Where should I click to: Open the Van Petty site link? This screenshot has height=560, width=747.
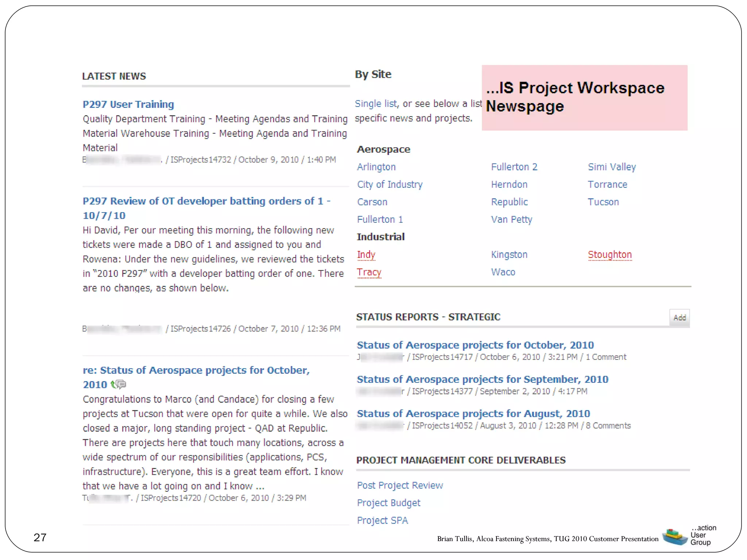pyautogui.click(x=511, y=219)
